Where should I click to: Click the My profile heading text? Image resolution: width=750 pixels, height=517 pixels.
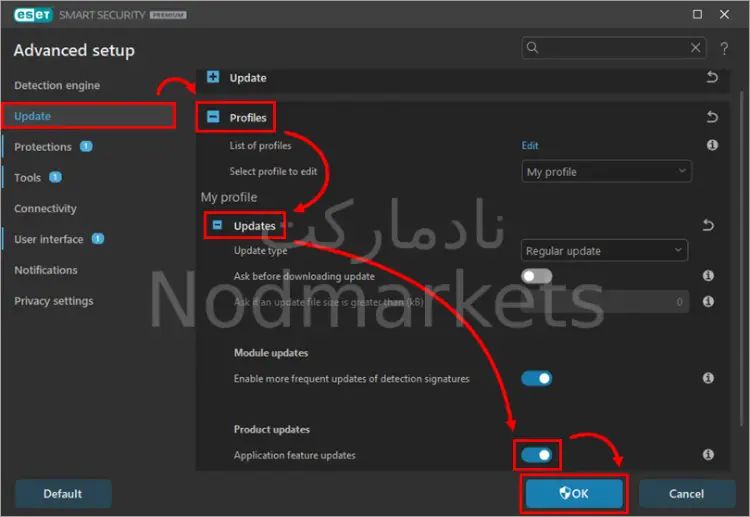click(x=229, y=197)
